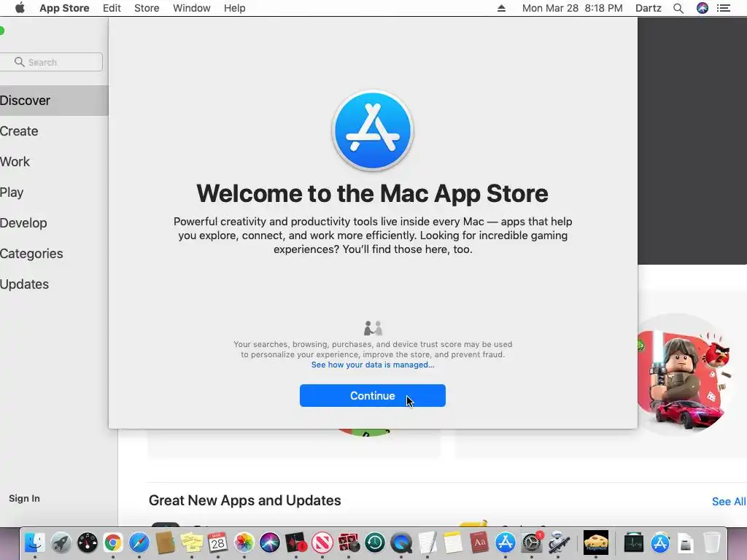
Task: Open TextEdit from the Dock
Action: coord(427,542)
